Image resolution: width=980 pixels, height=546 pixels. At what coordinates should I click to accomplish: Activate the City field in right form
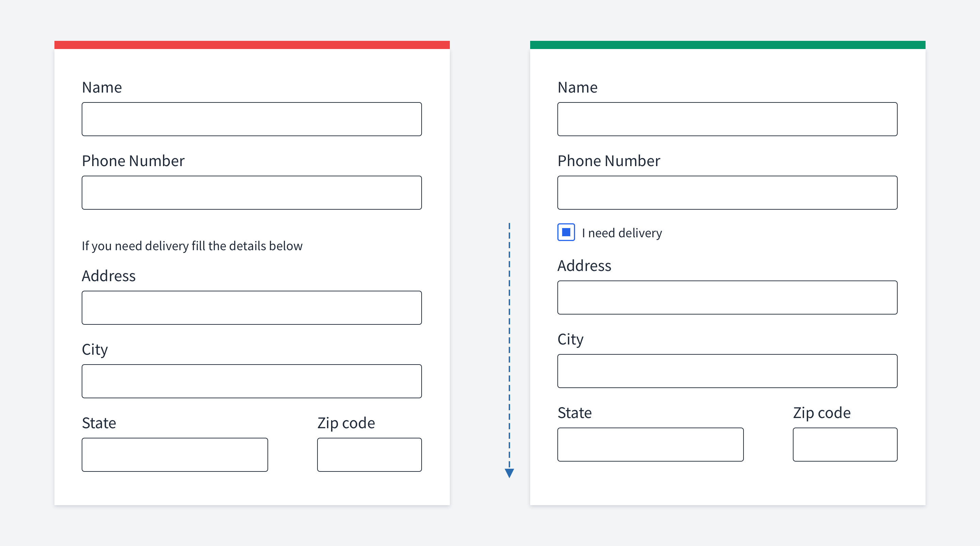(x=728, y=371)
